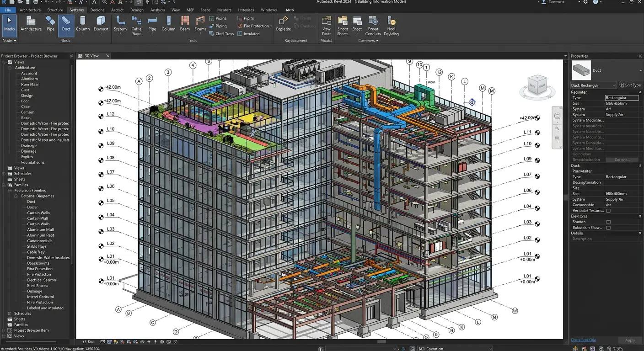Select the Madio arrow cursor tool

[x=9, y=25]
